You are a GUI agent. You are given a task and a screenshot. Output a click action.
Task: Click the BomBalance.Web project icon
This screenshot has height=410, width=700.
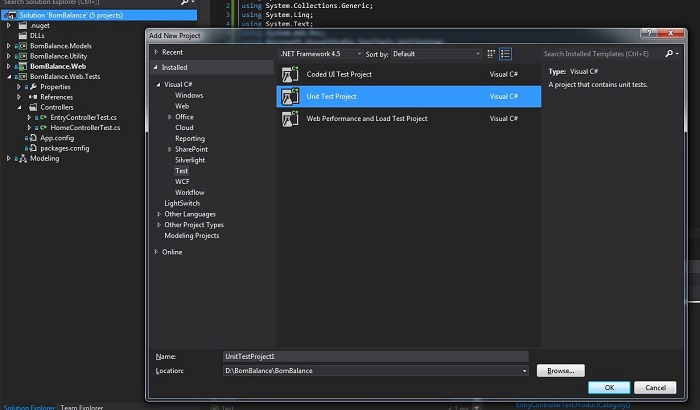click(22, 66)
